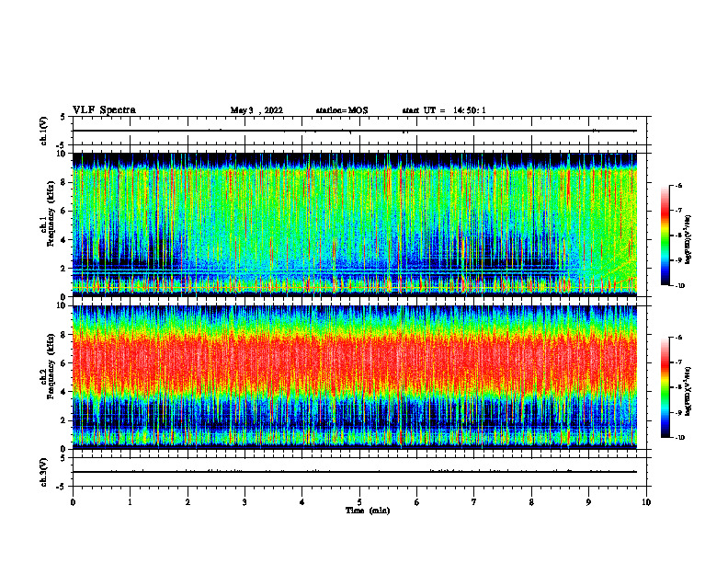Click the log(PSD) label beside ch.2 color bar
Viewport: 728px width, 563px height.
click(688, 391)
